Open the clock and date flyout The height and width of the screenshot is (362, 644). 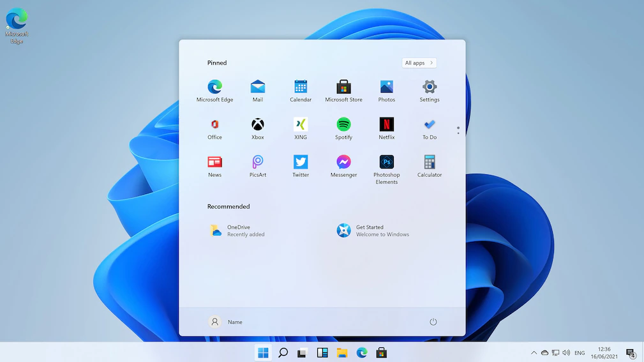[604, 352]
